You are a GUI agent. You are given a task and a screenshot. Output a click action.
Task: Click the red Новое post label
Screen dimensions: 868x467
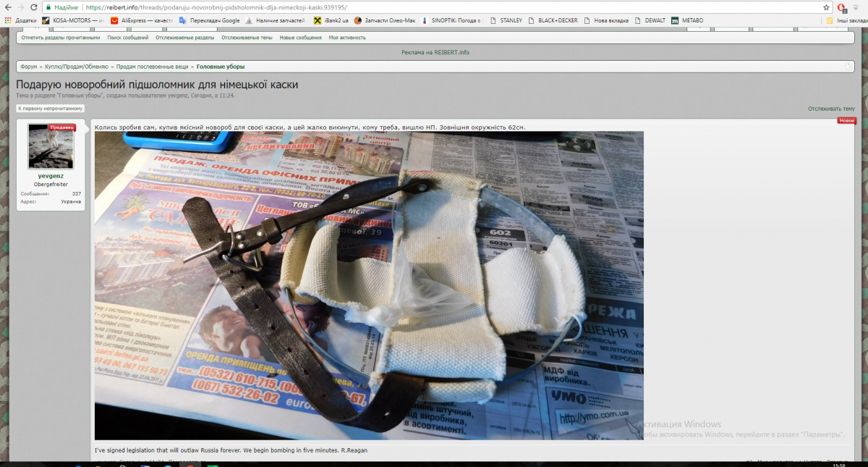847,120
